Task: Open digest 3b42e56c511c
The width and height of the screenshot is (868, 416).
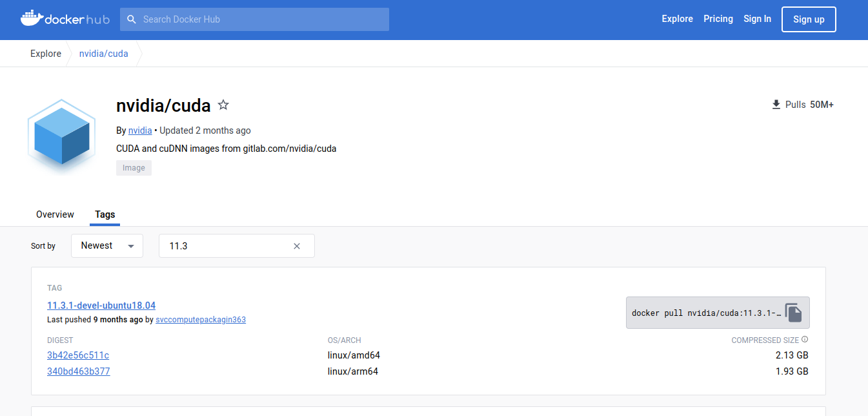Action: (x=78, y=355)
